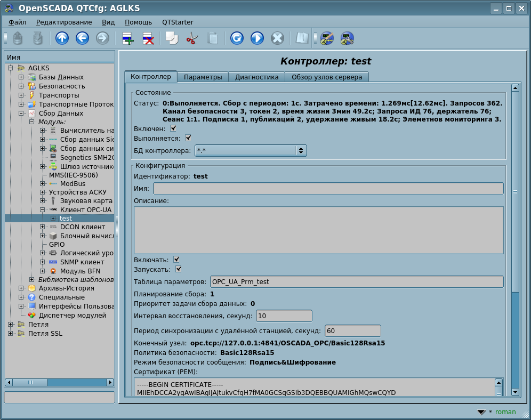Click the Save to database toolbar icon

click(x=38, y=38)
